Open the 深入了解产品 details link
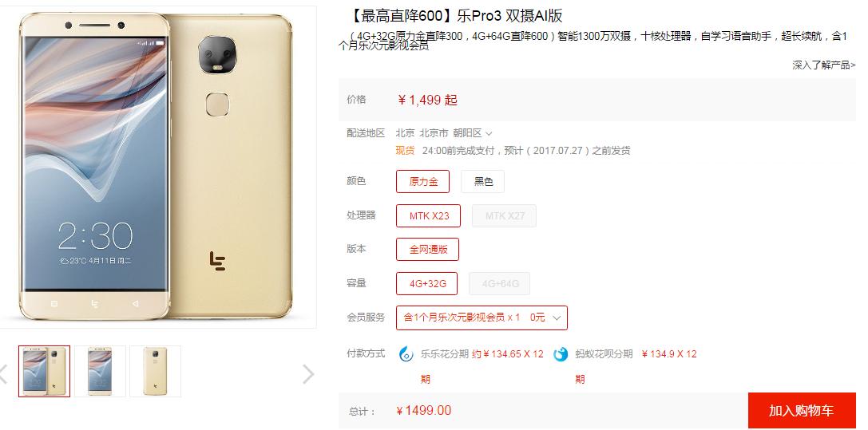868x430 pixels. [x=824, y=65]
